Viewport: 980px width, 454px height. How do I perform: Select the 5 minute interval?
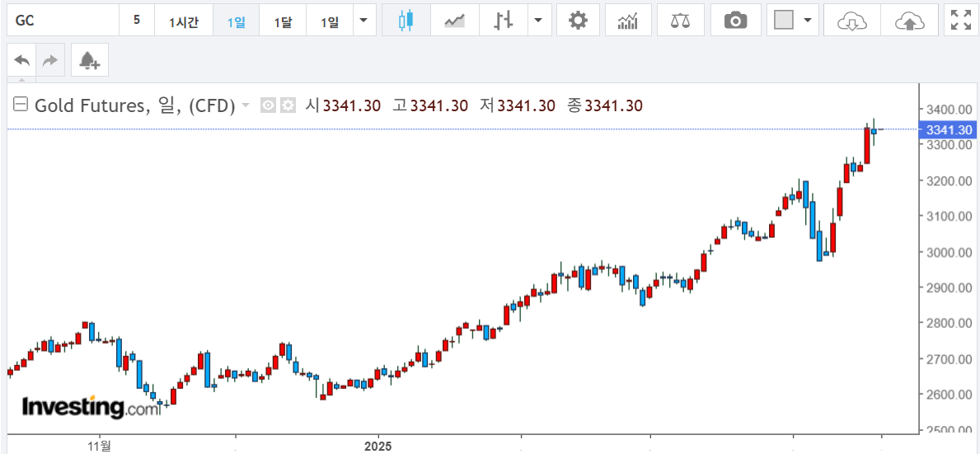pyautogui.click(x=137, y=21)
